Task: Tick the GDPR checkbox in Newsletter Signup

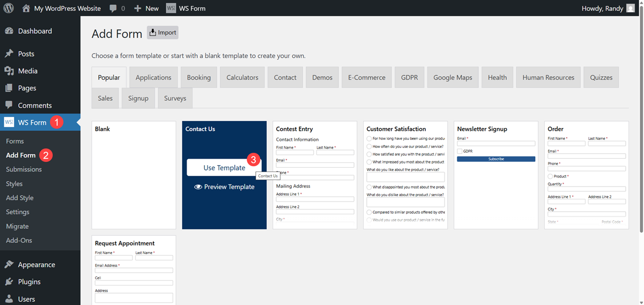Action: coord(460,151)
